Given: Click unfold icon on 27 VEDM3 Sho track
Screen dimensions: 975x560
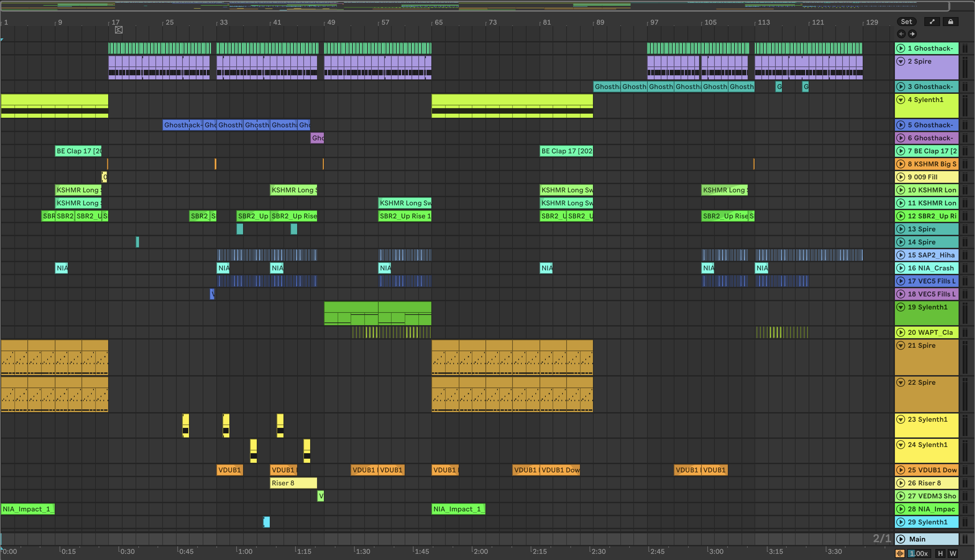Looking at the screenshot, I should coord(900,496).
